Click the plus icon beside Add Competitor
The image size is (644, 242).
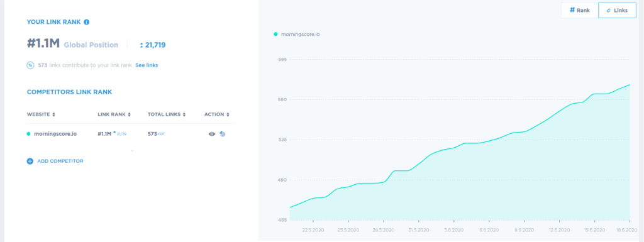point(30,161)
